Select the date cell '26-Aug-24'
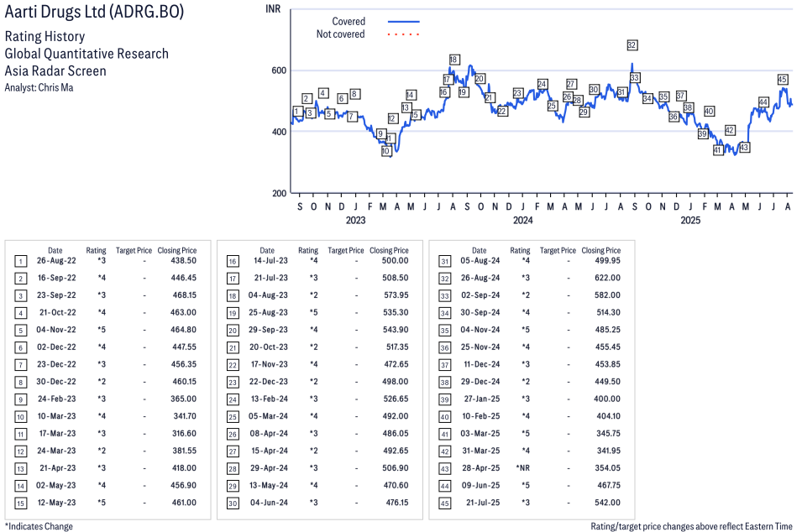The image size is (802, 532). 480,278
